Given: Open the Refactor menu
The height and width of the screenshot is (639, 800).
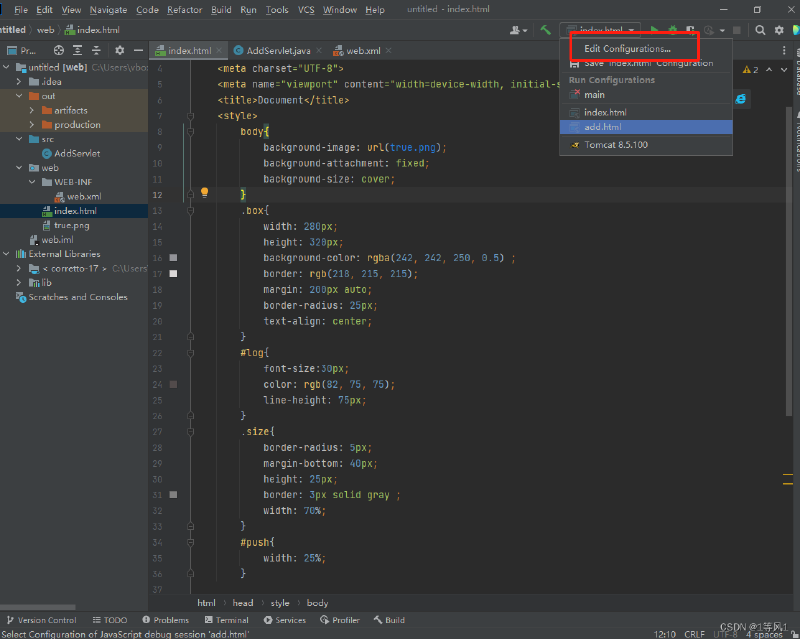Looking at the screenshot, I should click(x=184, y=10).
